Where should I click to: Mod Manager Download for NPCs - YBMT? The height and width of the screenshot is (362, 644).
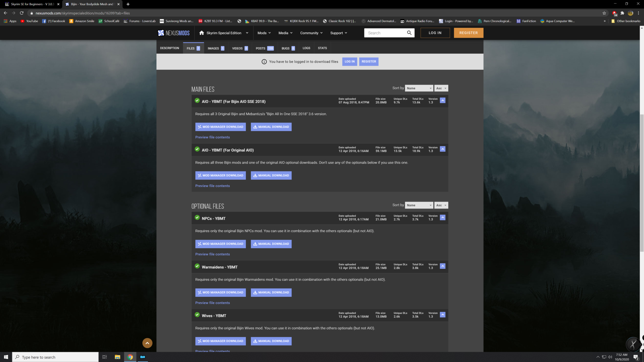220,244
